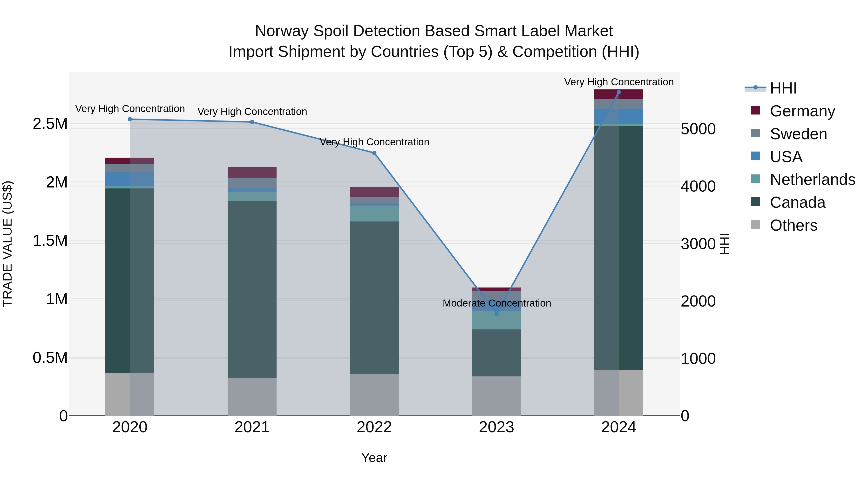Select the 2024 HHI data point
Viewport: 868px width, 488px height.
619,92
